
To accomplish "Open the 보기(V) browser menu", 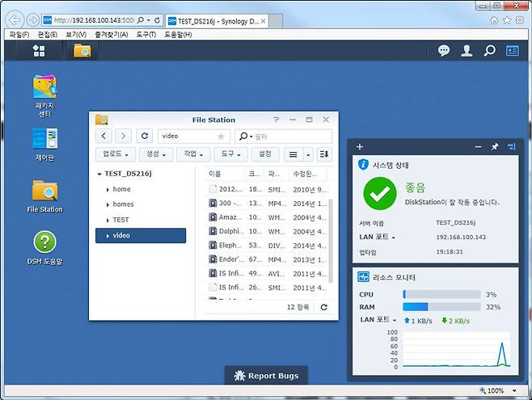I will (x=76, y=35).
